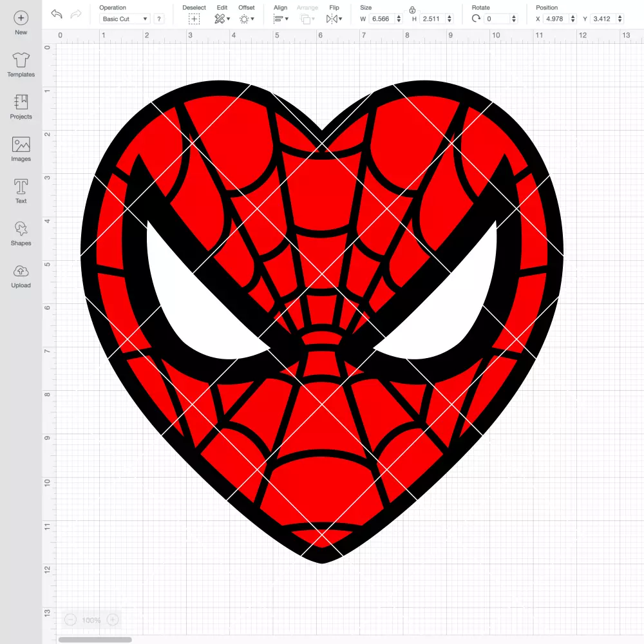Expand the Align options
The height and width of the screenshot is (644, 644).
click(x=281, y=19)
